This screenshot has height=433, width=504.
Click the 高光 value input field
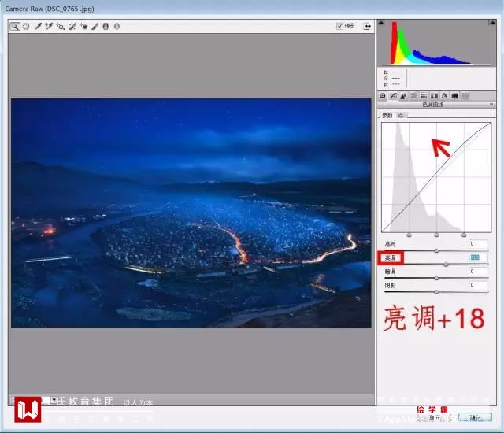[478, 244]
